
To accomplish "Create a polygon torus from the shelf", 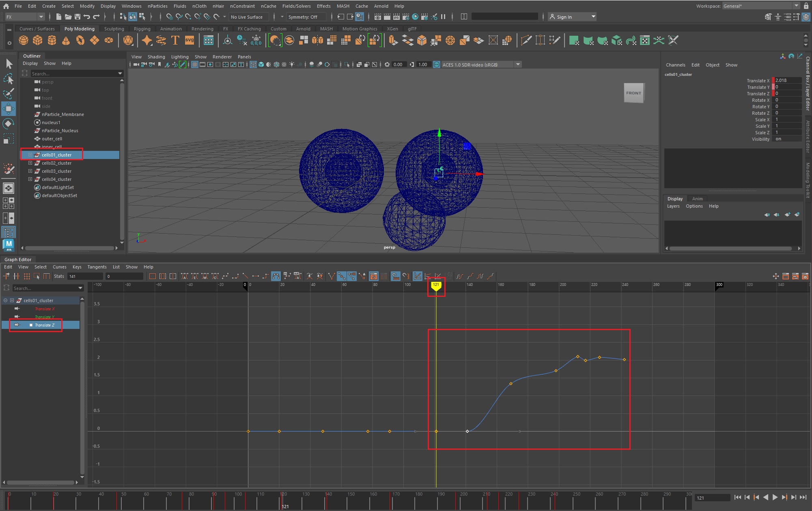I will 80,40.
